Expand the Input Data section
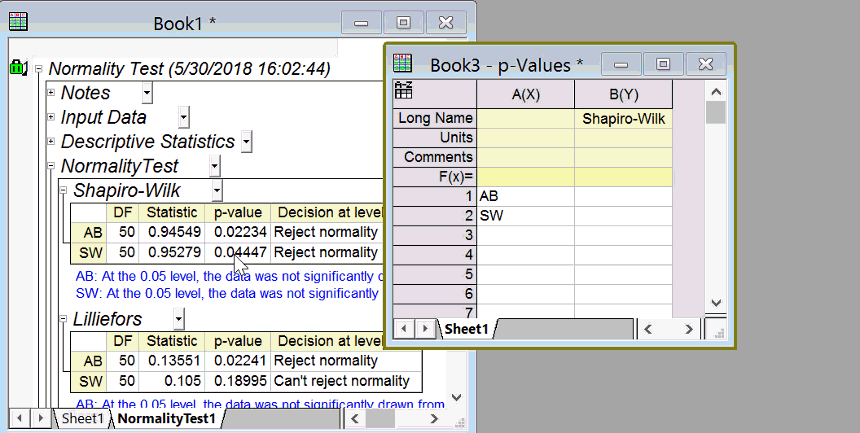Screen dimensions: 860x433 tap(52, 118)
